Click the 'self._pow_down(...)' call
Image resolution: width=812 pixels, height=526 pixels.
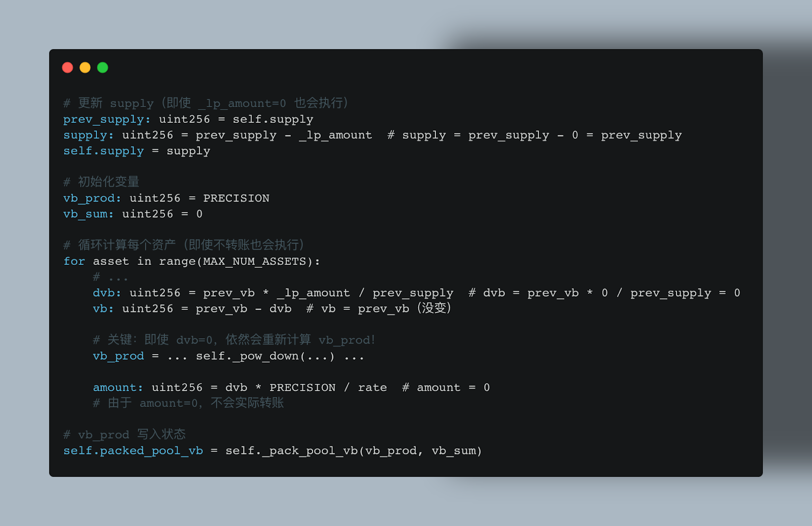(x=265, y=356)
